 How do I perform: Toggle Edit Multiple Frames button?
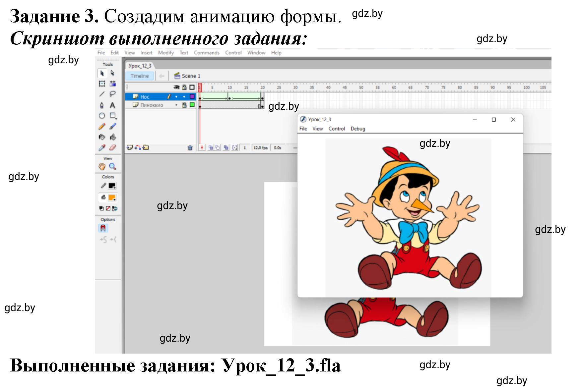[x=226, y=148]
